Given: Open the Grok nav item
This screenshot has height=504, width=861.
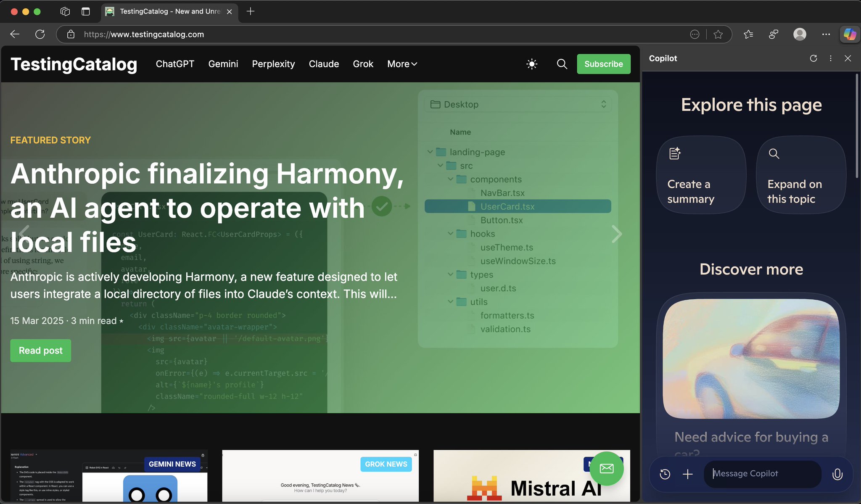Looking at the screenshot, I should point(363,64).
